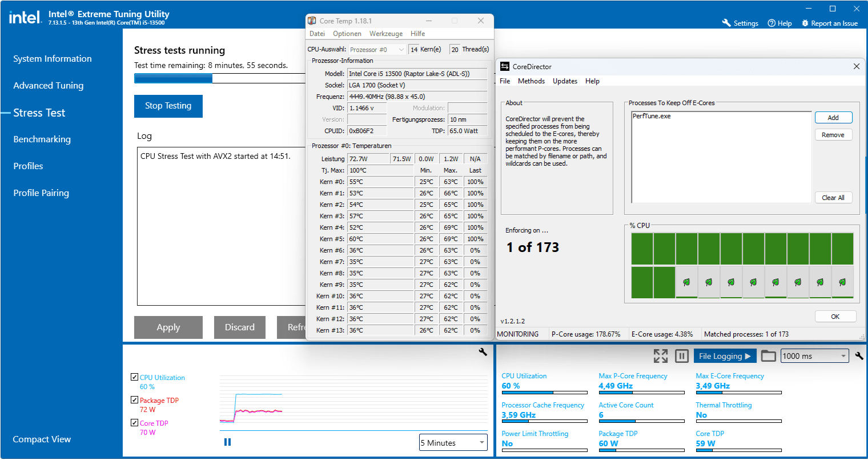Viewport: 868px width, 460px height.
Task: Open Datei menu in Core Temp
Action: pos(317,34)
